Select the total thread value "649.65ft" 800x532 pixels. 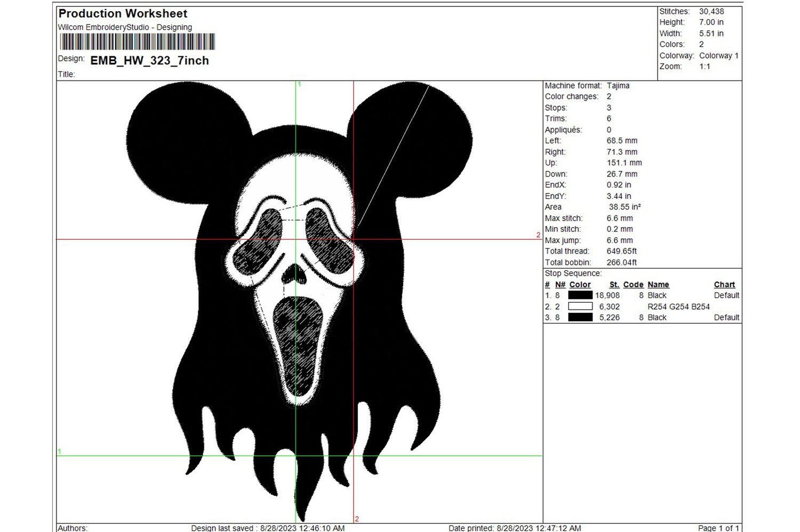coord(622,251)
